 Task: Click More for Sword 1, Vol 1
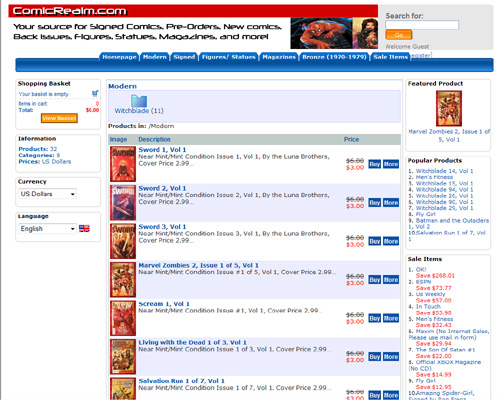pyautogui.click(x=391, y=164)
